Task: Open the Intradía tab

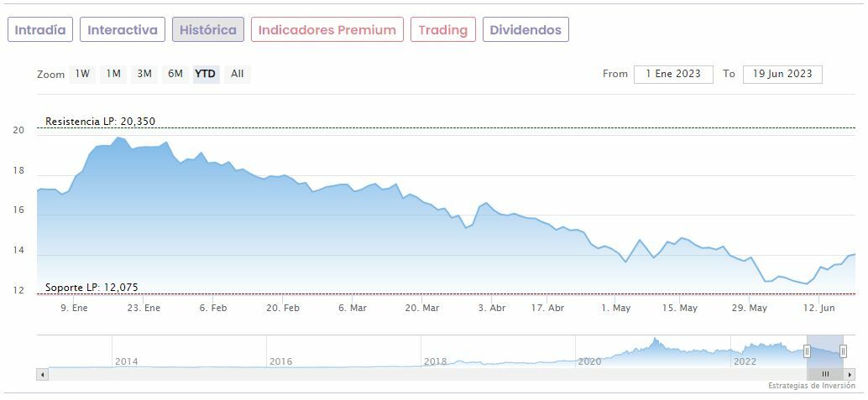Action: 40,29
